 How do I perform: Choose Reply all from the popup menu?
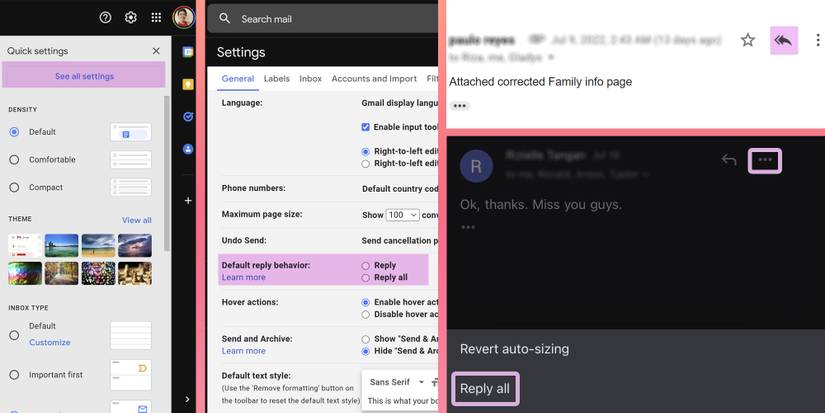click(485, 389)
